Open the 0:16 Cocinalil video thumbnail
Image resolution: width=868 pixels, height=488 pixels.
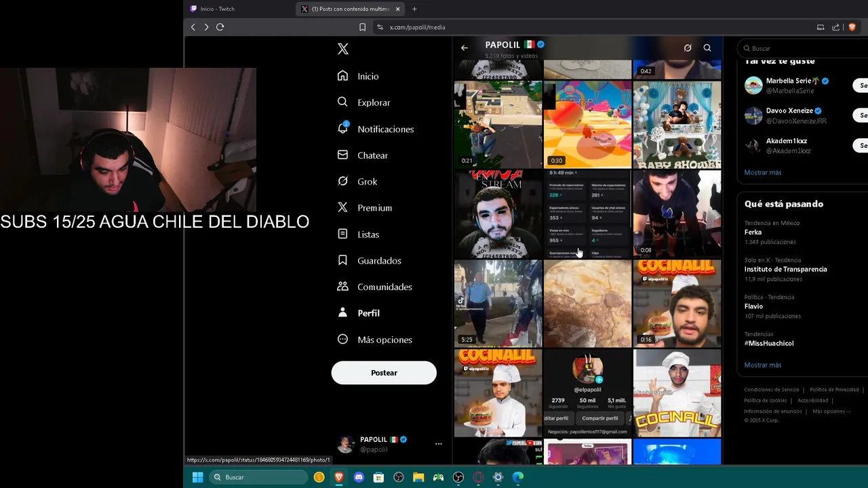[x=677, y=304]
